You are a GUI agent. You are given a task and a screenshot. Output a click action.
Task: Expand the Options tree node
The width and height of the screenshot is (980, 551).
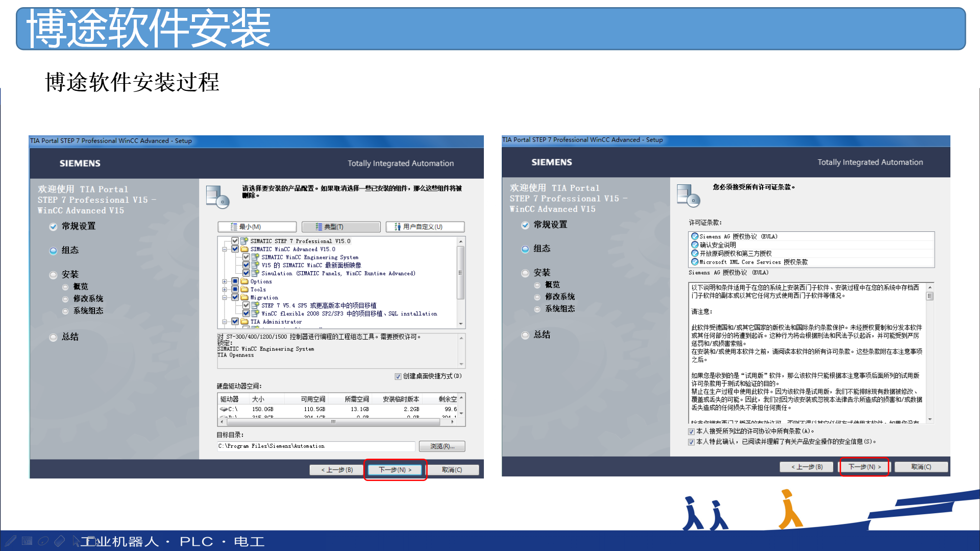coord(225,281)
